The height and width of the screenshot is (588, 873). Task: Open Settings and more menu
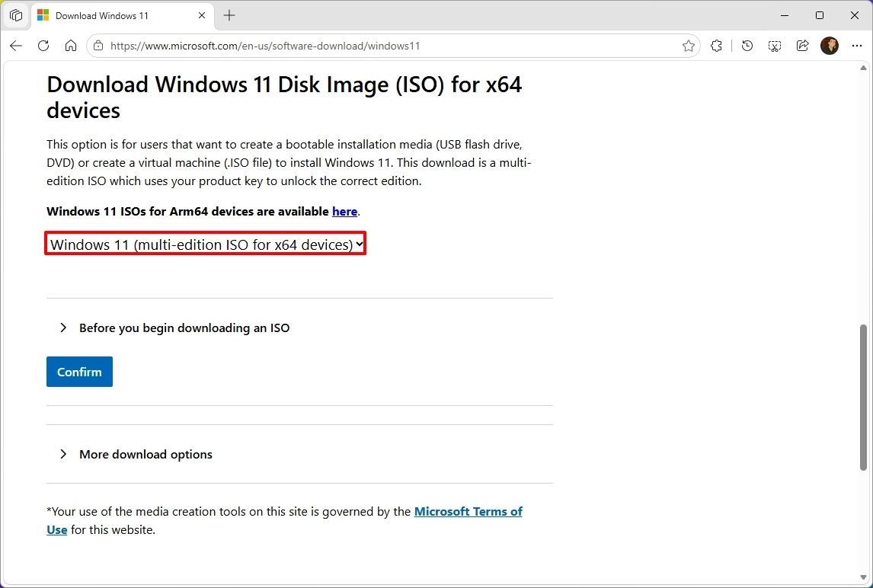click(857, 46)
